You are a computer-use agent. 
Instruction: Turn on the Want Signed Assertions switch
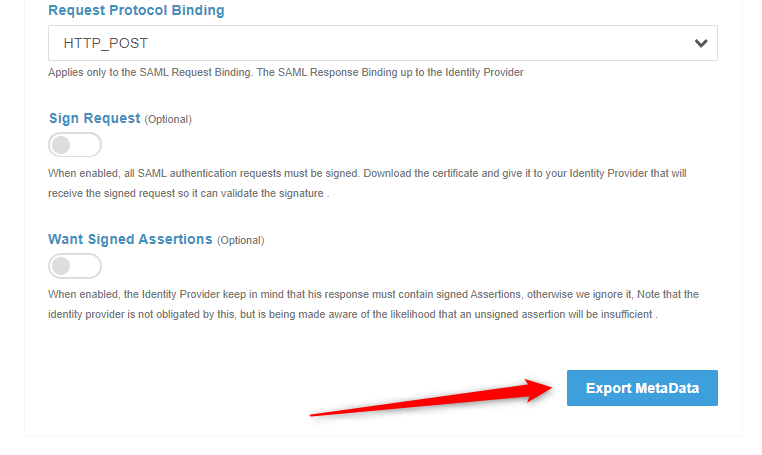coord(75,266)
